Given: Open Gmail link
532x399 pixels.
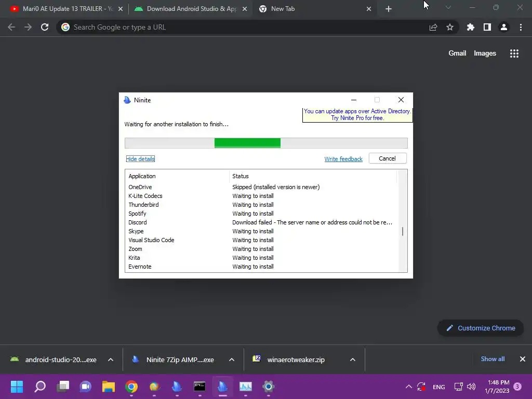Looking at the screenshot, I should 457,54.
